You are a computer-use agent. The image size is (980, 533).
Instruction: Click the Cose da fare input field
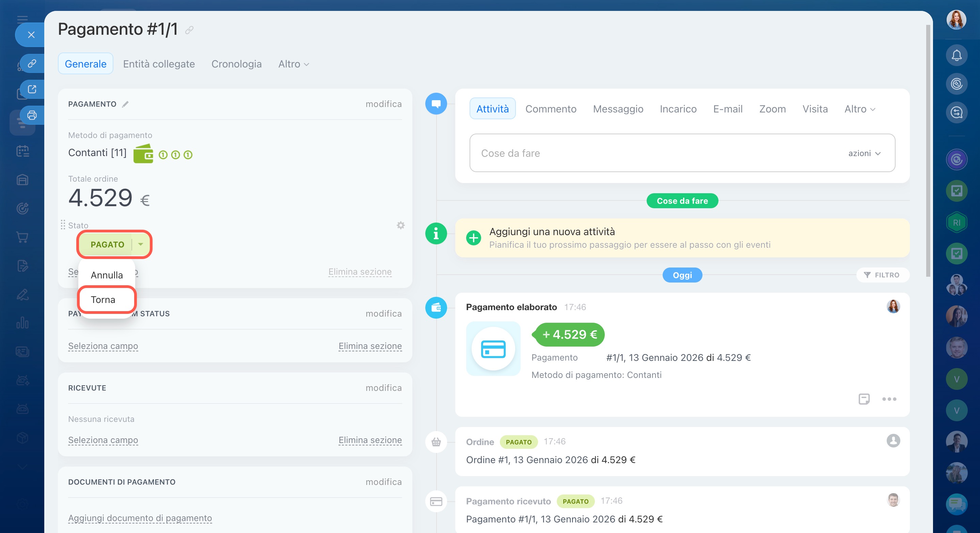click(647, 153)
